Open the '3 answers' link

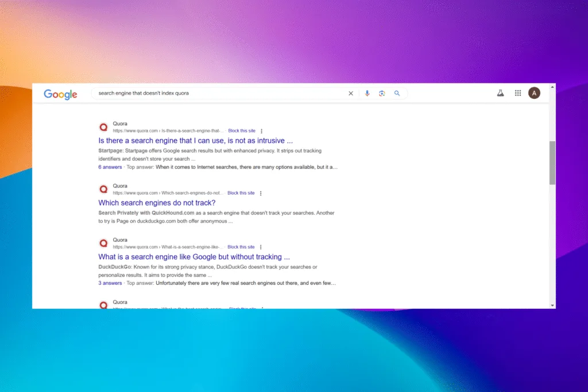110,283
